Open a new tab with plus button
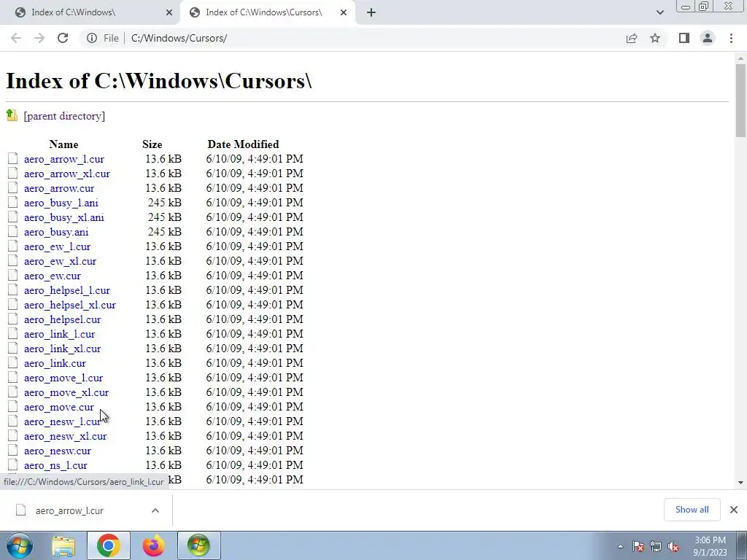This screenshot has width=747, height=560. pyautogui.click(x=371, y=13)
